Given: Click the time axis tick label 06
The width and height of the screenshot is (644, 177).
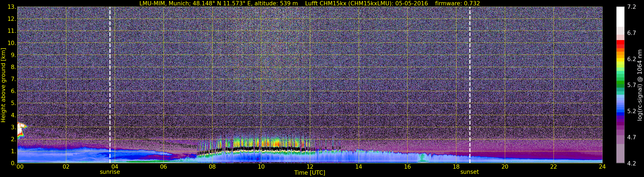Looking at the screenshot, I should pos(164,167).
